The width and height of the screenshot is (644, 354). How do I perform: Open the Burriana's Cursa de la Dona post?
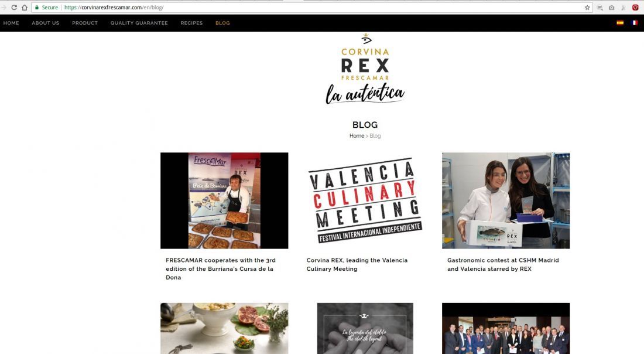pos(221,269)
